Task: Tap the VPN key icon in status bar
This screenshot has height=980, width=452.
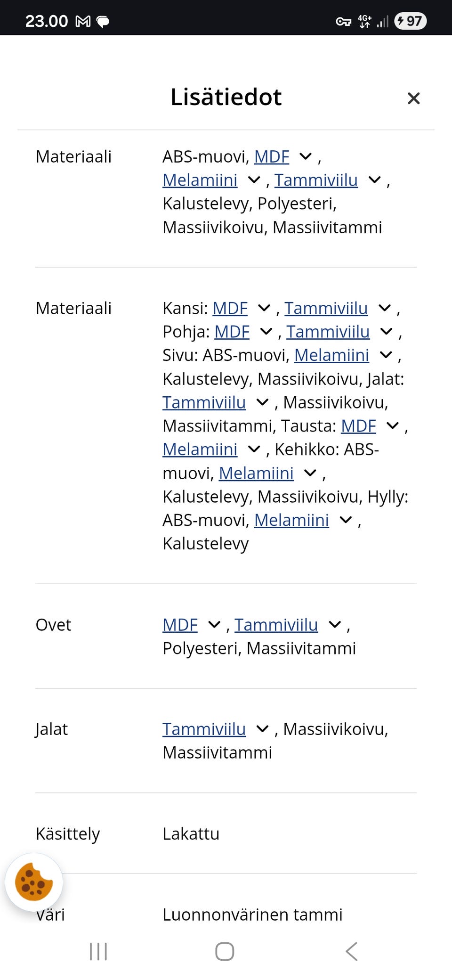Action: [343, 21]
